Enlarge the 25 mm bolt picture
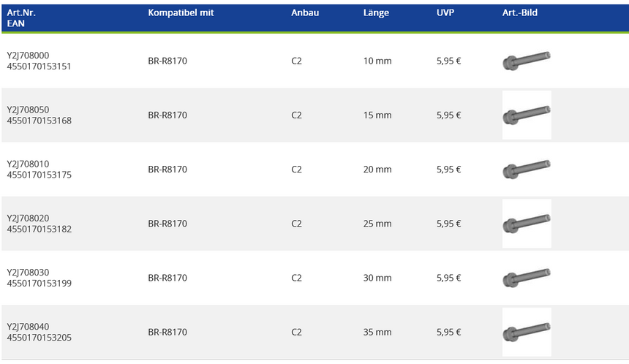 pyautogui.click(x=527, y=223)
